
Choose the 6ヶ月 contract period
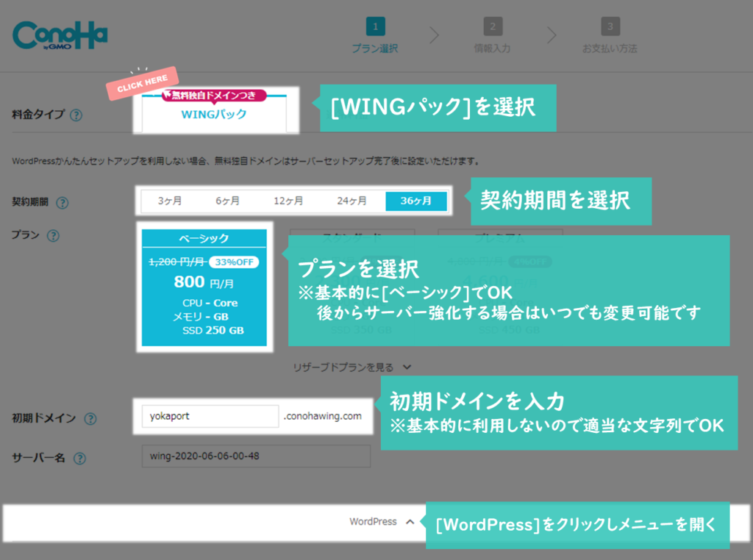point(227,201)
